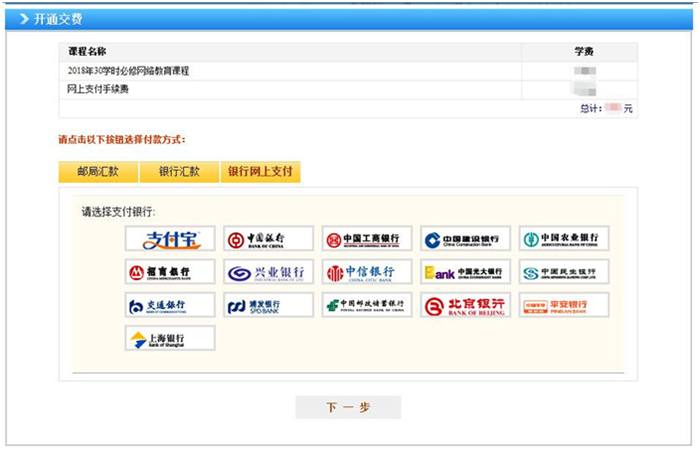Select Bank of Communications (交通银行)

(170, 305)
